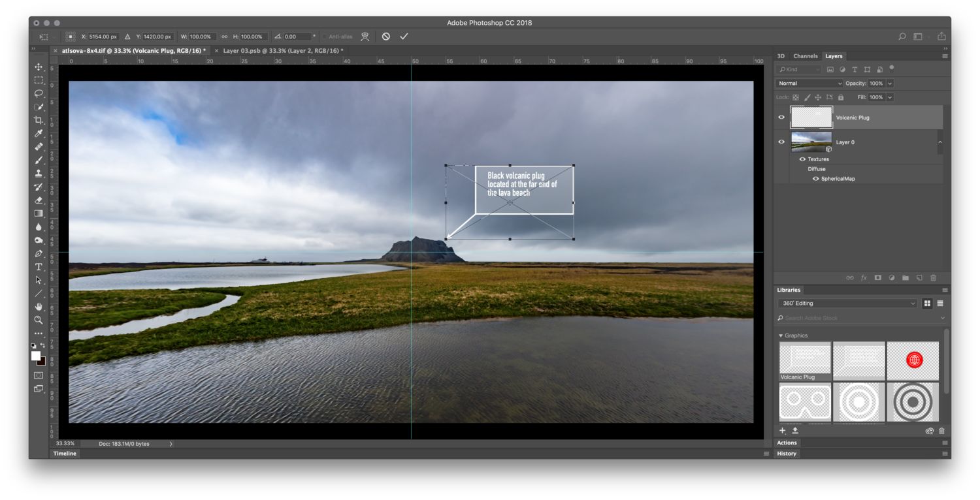Select the atlsova-8x4.tif document tab

pos(134,50)
